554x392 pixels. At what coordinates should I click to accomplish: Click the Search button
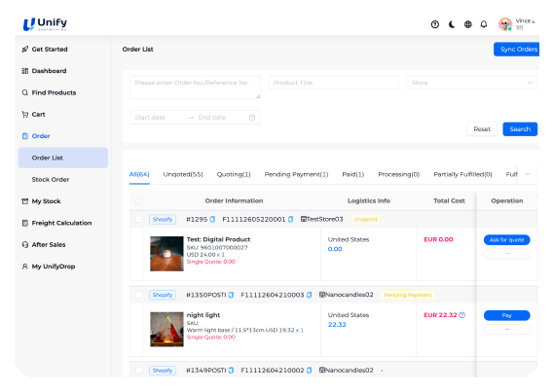click(x=520, y=129)
